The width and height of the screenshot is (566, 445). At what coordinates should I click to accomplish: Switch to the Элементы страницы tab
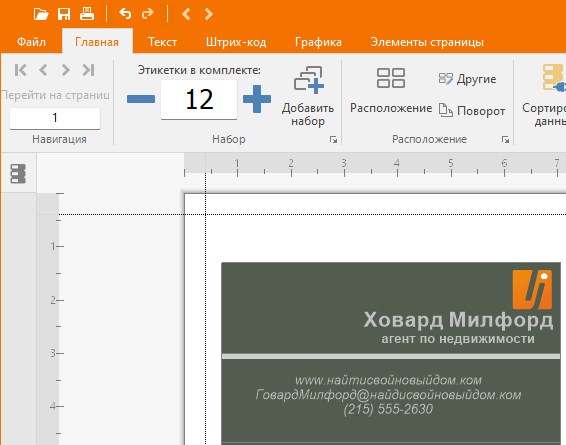point(427,42)
